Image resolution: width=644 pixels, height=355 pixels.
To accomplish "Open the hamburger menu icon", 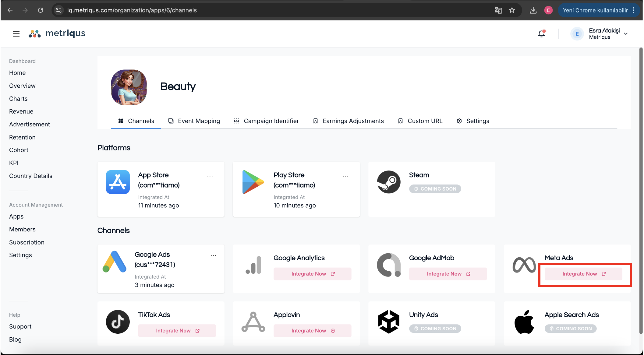I will coord(16,33).
